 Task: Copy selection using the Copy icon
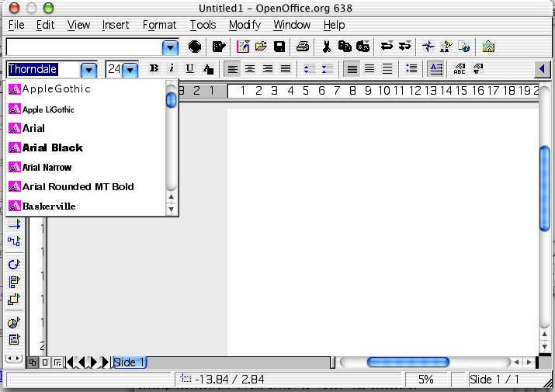pyautogui.click(x=345, y=47)
